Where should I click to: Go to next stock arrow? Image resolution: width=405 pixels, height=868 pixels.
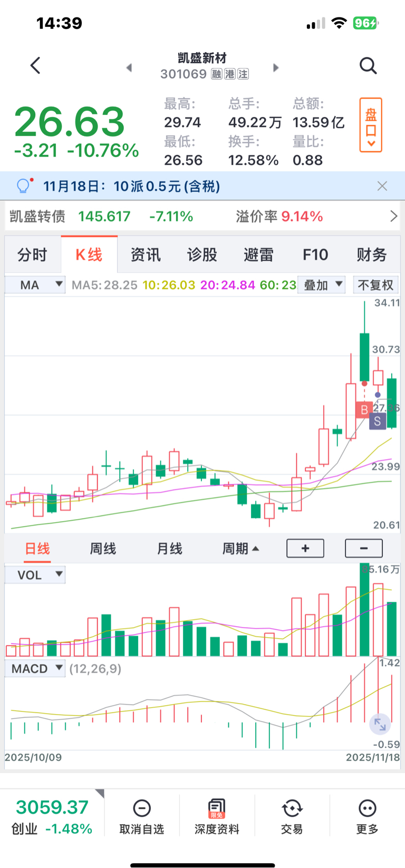coord(275,67)
